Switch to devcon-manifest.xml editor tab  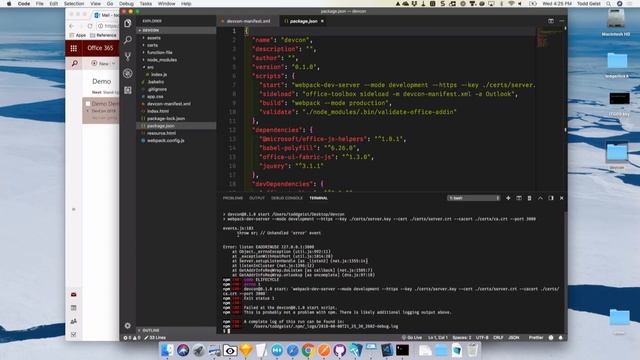pyautogui.click(x=248, y=21)
